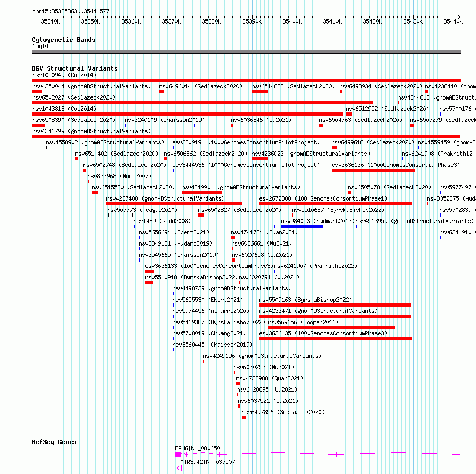Click nsv6514838 (Sedlazeck2020) label
The height and width of the screenshot is (474, 476).
click(293, 86)
